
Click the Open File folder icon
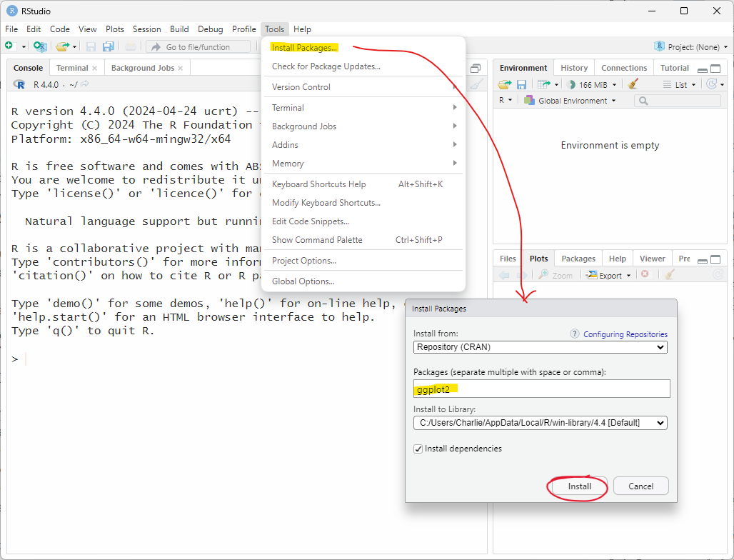[62, 46]
